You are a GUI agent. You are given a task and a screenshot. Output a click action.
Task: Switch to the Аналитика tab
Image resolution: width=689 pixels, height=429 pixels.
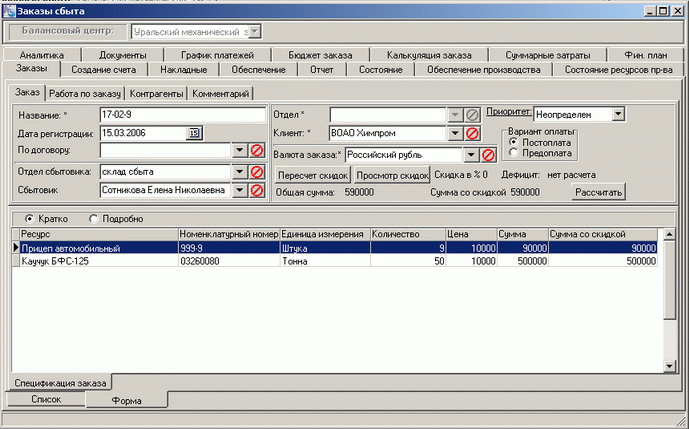click(42, 55)
